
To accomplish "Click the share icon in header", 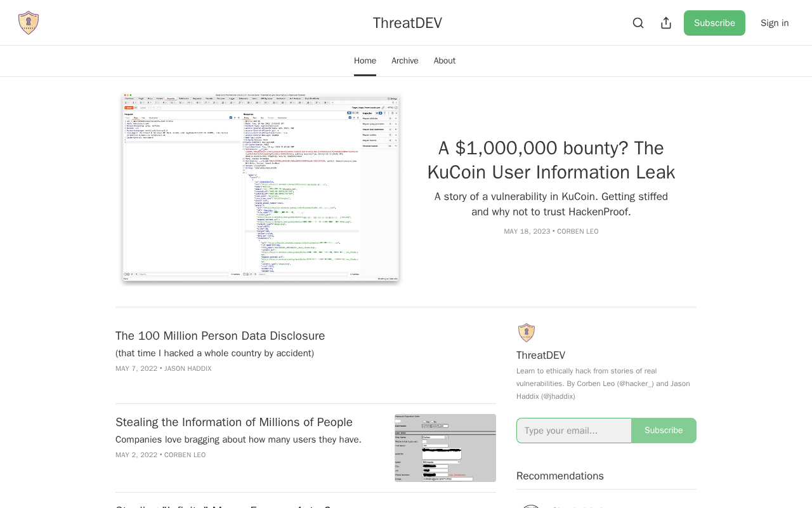I will pos(666,23).
